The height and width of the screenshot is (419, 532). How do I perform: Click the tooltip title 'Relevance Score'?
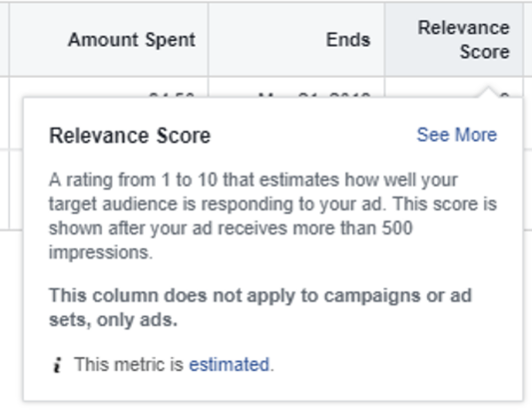[130, 136]
